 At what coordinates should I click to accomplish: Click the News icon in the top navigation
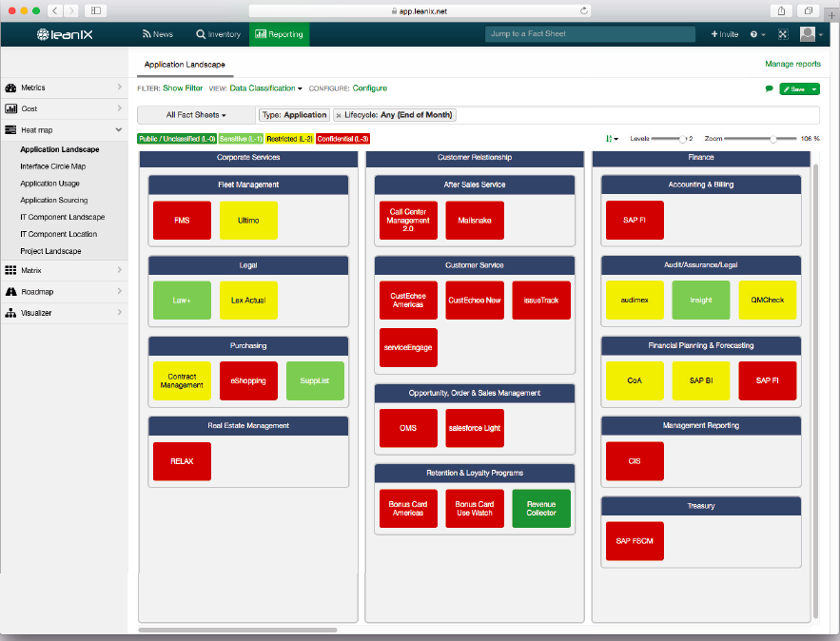pyautogui.click(x=158, y=33)
